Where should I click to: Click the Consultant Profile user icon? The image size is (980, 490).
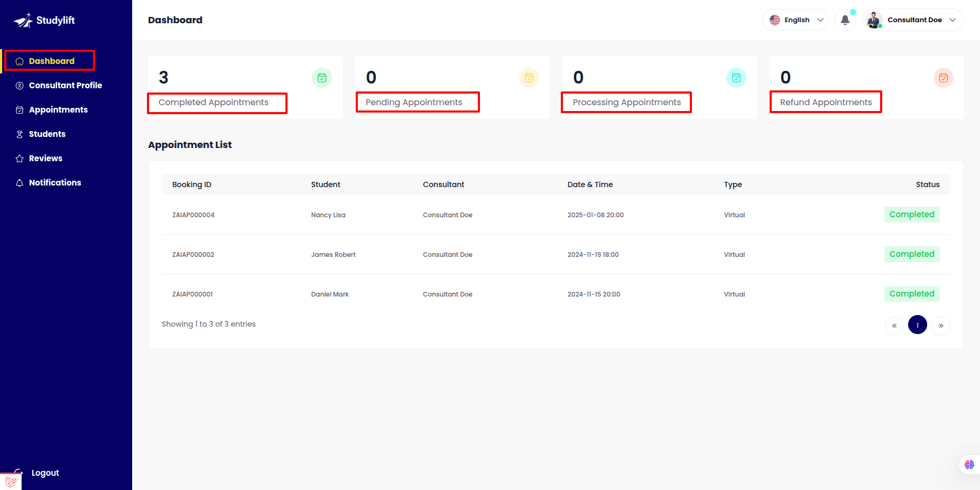pyautogui.click(x=20, y=86)
